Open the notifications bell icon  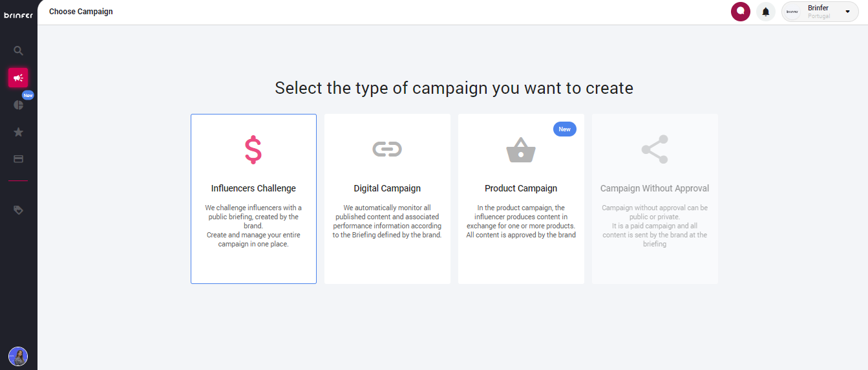766,12
